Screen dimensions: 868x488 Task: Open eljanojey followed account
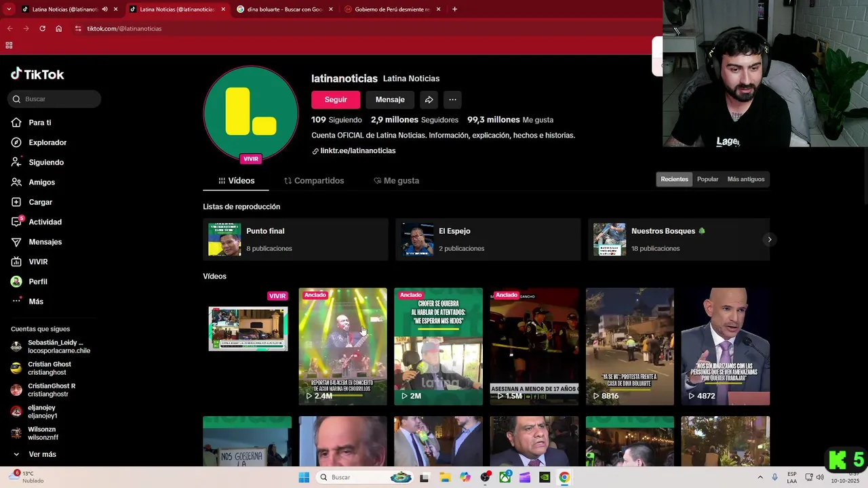[x=34, y=411]
